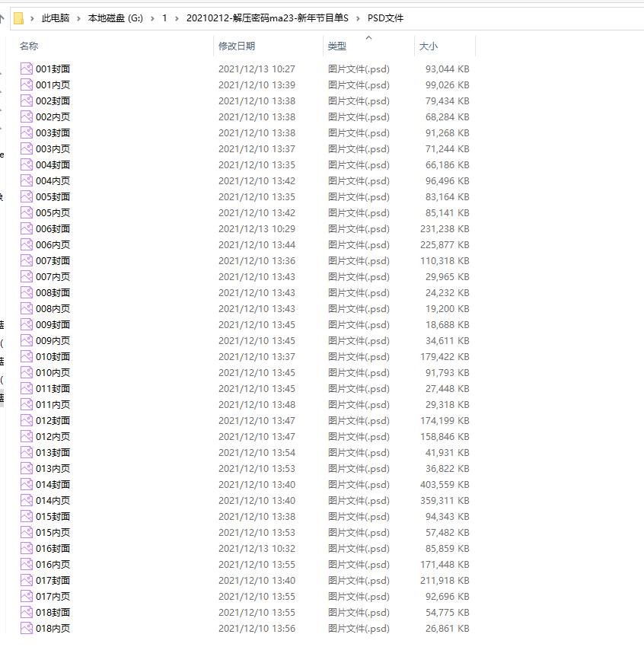Select file 017封面

click(x=53, y=581)
